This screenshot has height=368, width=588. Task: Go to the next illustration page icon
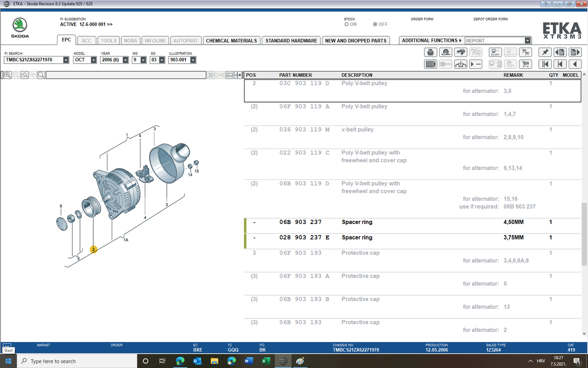tap(575, 52)
